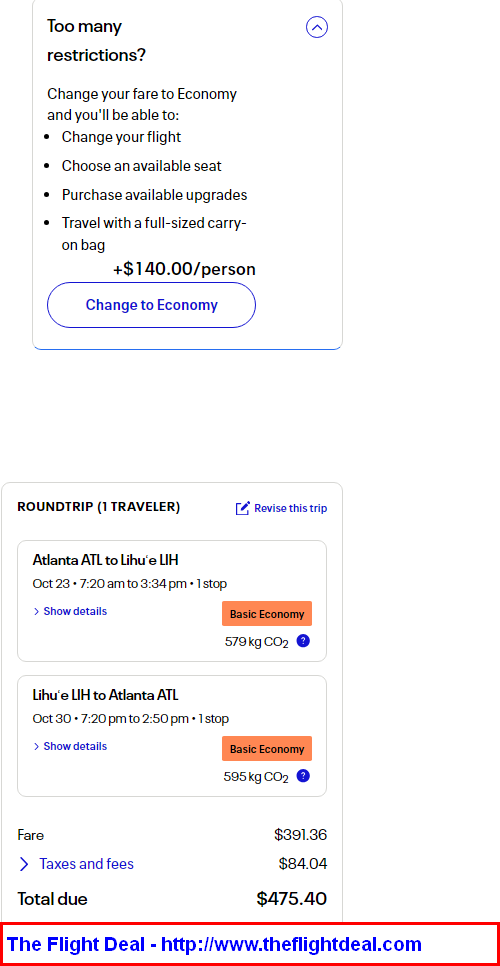Screen dimensions: 500x966
Task: Select the Lihu'e LIH to Atlanta ATL heading
Action: tap(105, 695)
